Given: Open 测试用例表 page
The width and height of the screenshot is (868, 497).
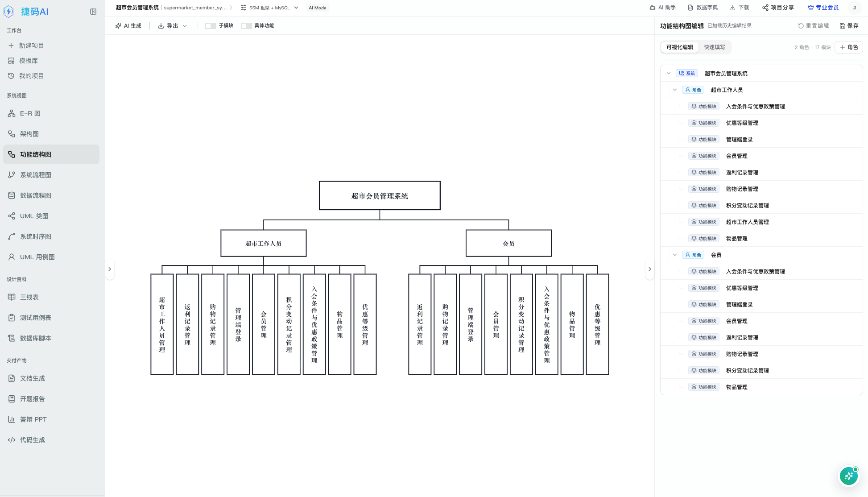Looking at the screenshot, I should point(51,318).
